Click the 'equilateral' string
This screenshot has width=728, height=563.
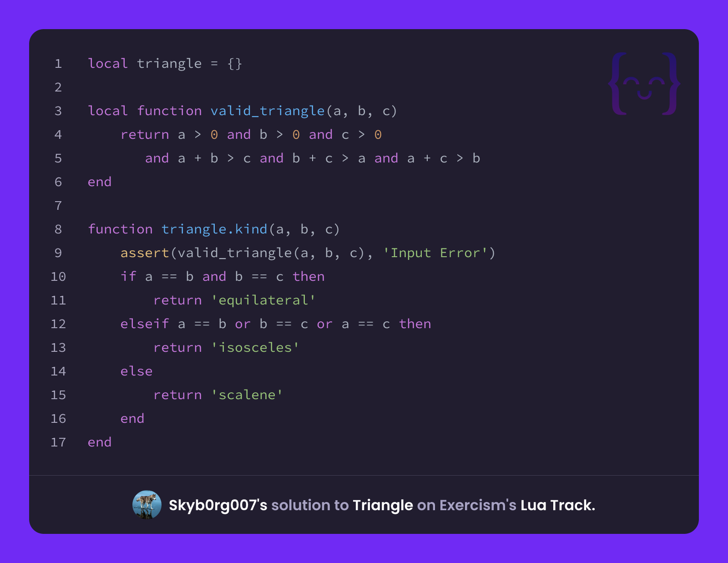click(x=263, y=300)
